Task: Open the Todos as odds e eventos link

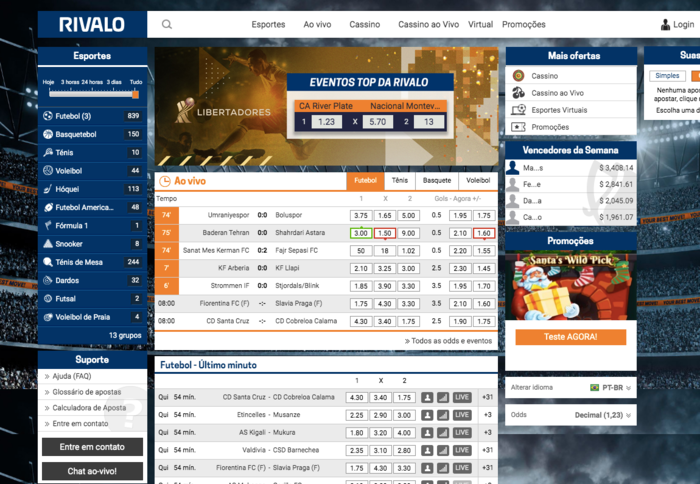Action: click(447, 341)
